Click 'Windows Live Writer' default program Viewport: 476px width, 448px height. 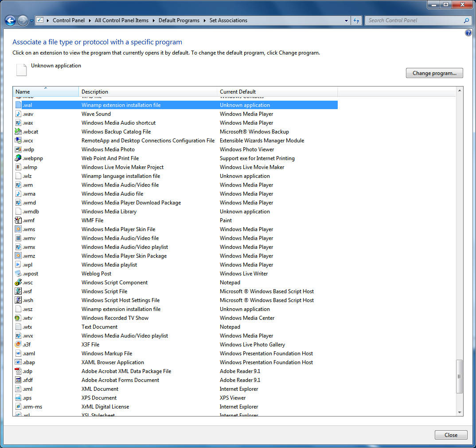tap(244, 274)
